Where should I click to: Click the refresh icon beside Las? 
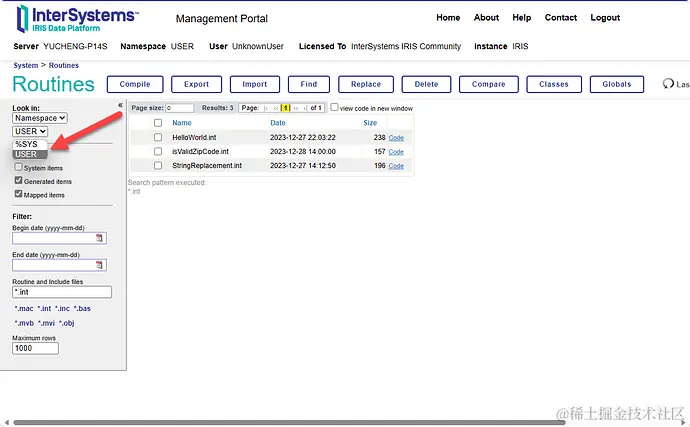(668, 84)
